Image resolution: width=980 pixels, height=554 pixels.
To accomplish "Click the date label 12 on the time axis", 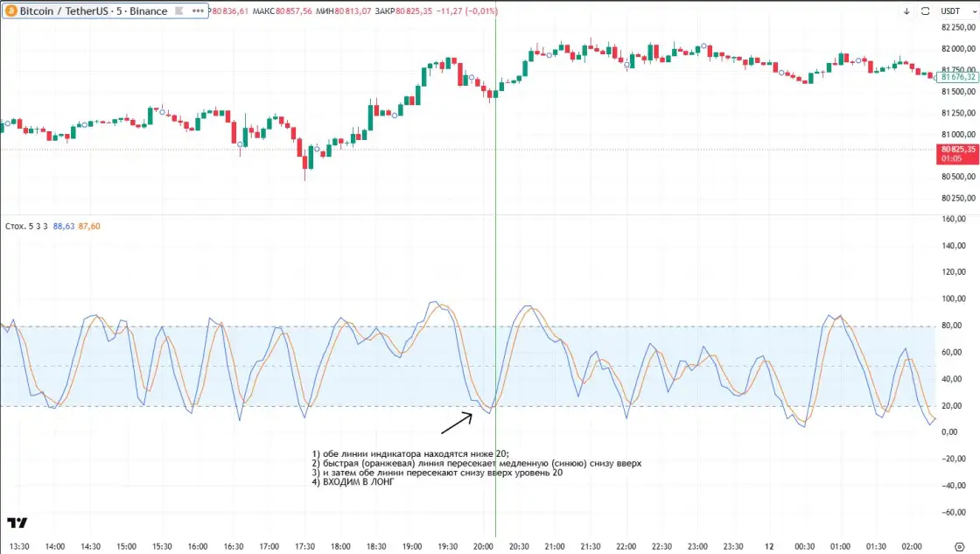I will (769, 546).
